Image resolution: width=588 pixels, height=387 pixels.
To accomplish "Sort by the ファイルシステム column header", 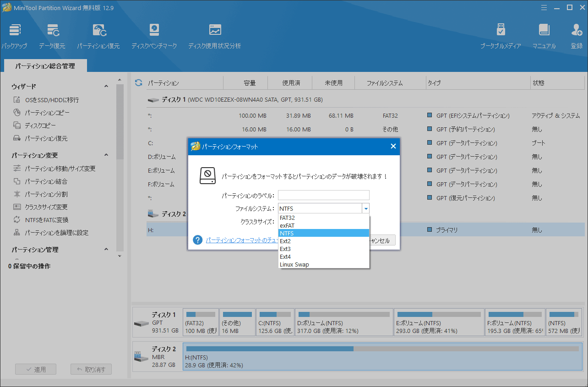I will pyautogui.click(x=385, y=83).
